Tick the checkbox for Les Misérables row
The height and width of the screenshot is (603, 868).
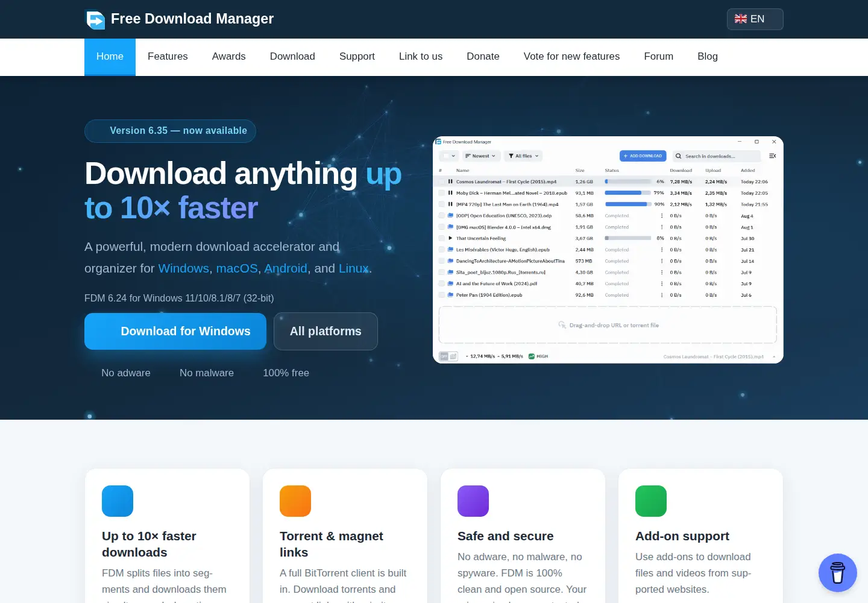pos(441,250)
